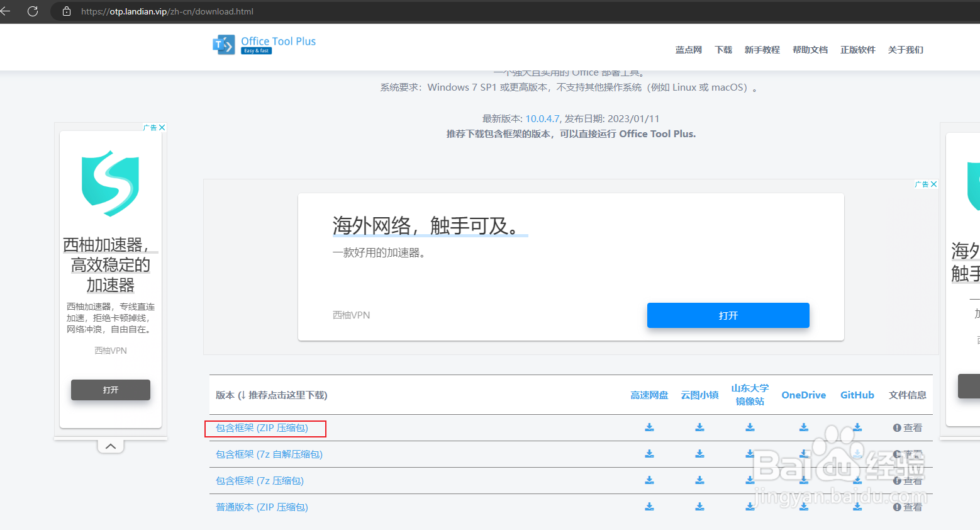The height and width of the screenshot is (530, 980).
Task: Reload the page with the refresh icon
Action: pyautogui.click(x=33, y=11)
